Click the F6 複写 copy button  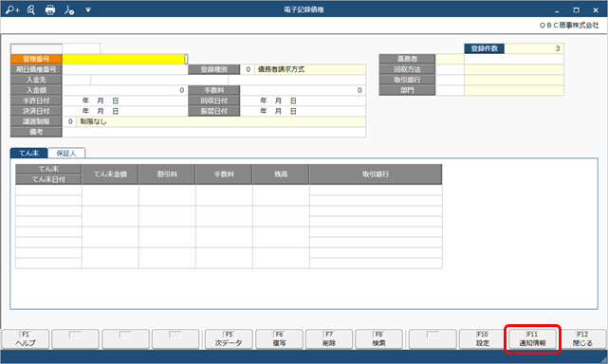pyautogui.click(x=279, y=338)
